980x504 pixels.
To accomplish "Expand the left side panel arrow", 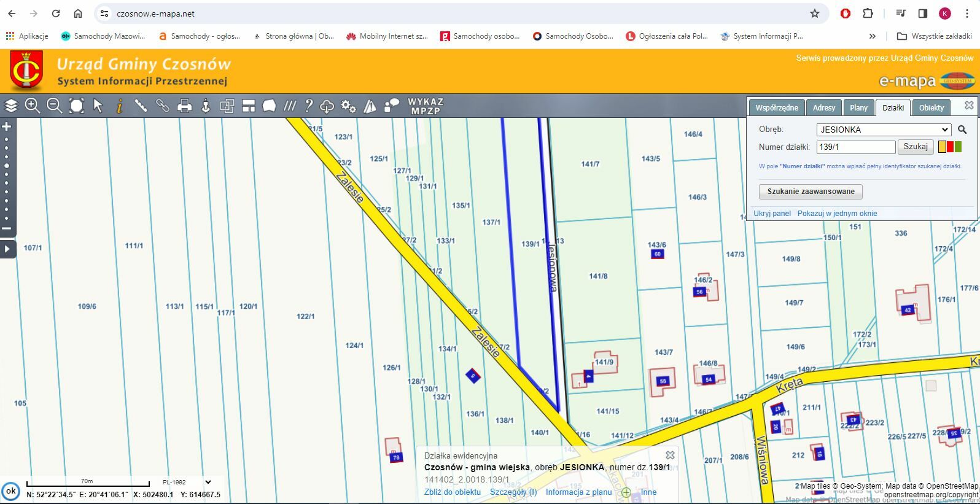I will (7, 249).
